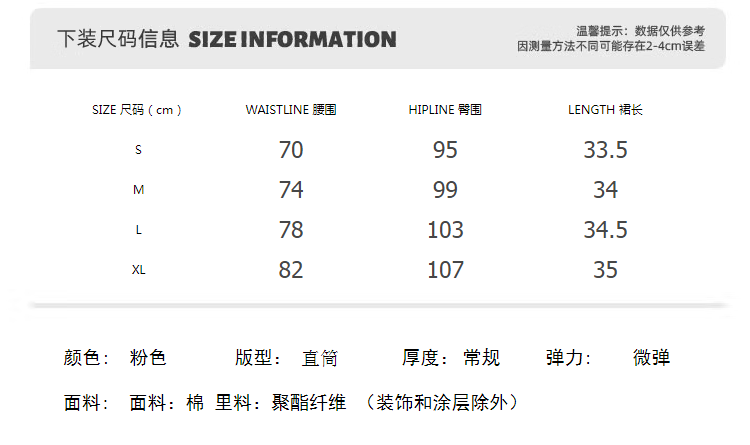Click the XL size row label
The image size is (750, 445).
138,270
